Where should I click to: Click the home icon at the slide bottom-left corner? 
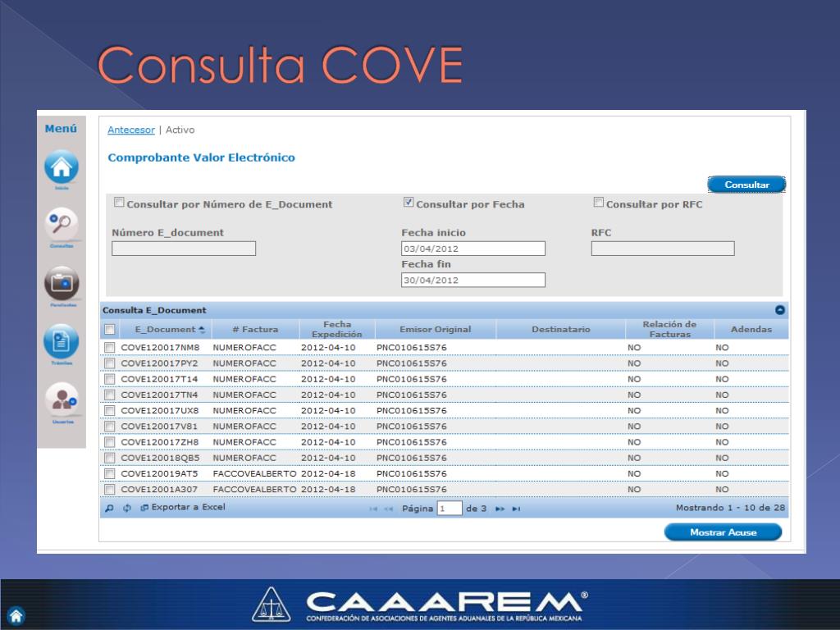tap(16, 615)
